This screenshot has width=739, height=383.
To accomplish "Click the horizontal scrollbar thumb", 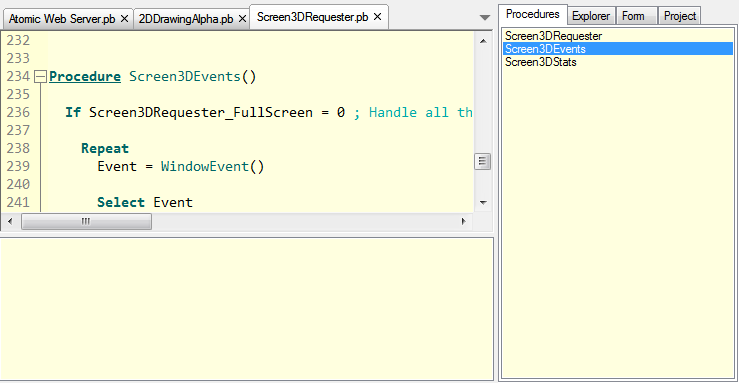I will [x=86, y=221].
